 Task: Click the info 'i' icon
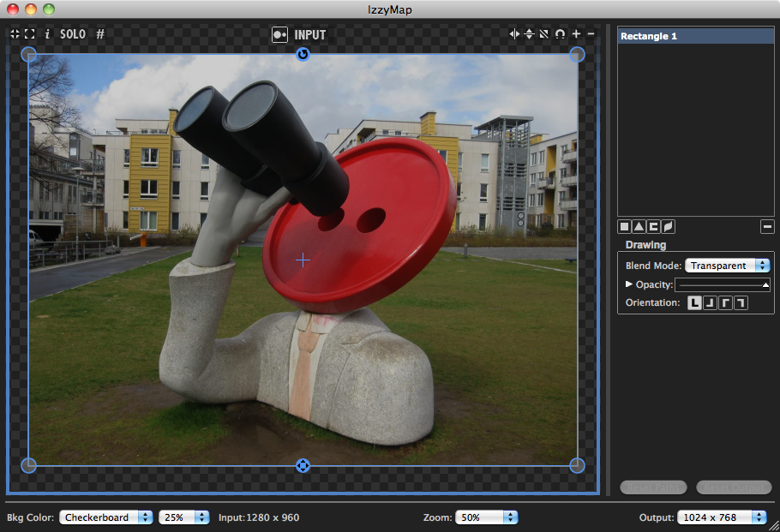pyautogui.click(x=47, y=34)
